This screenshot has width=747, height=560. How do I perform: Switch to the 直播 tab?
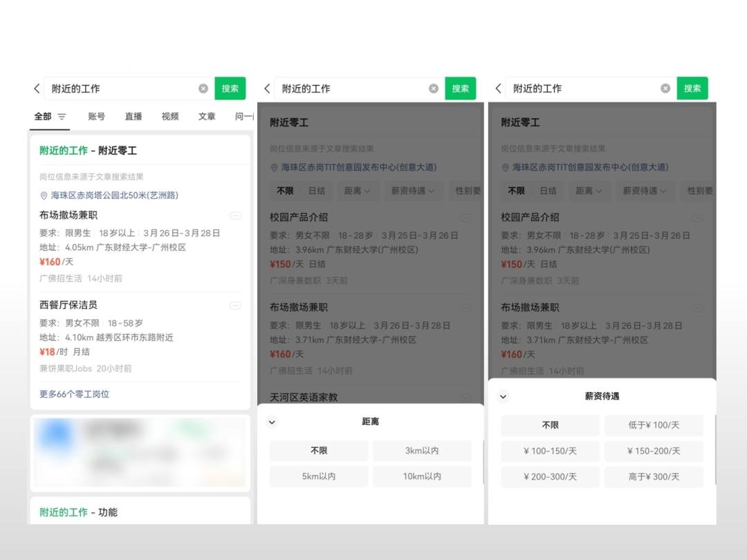pyautogui.click(x=133, y=117)
